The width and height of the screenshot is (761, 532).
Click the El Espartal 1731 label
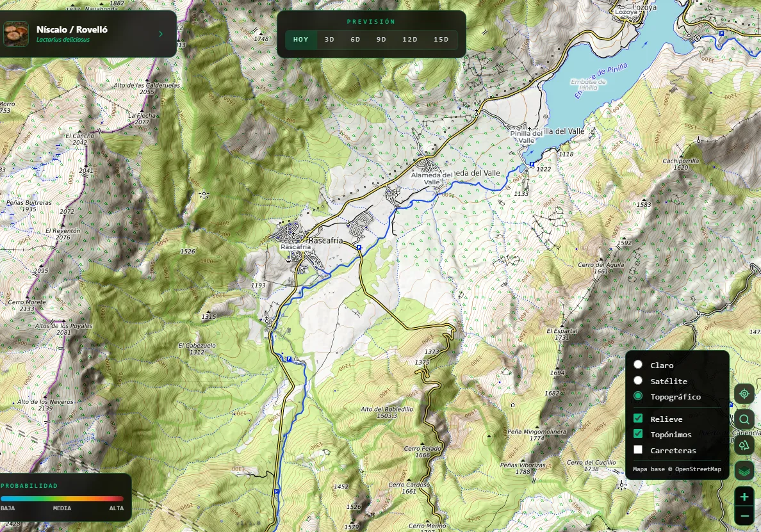pos(562,334)
